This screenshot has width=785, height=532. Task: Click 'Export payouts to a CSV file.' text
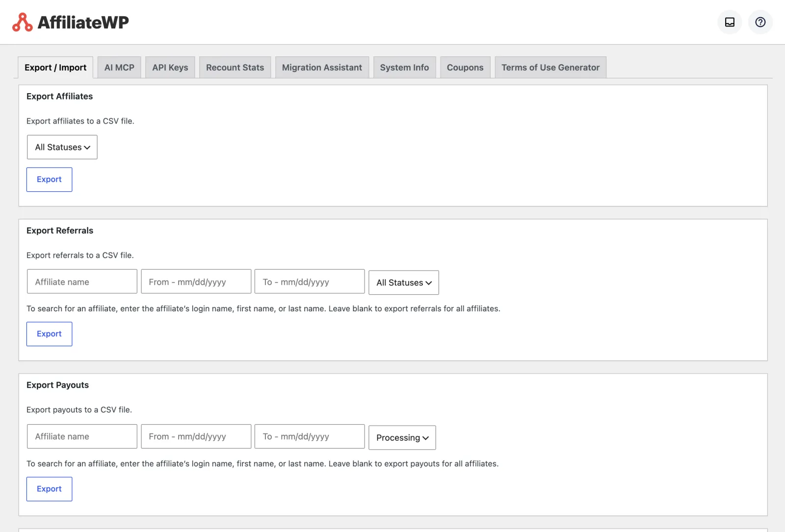tap(79, 410)
